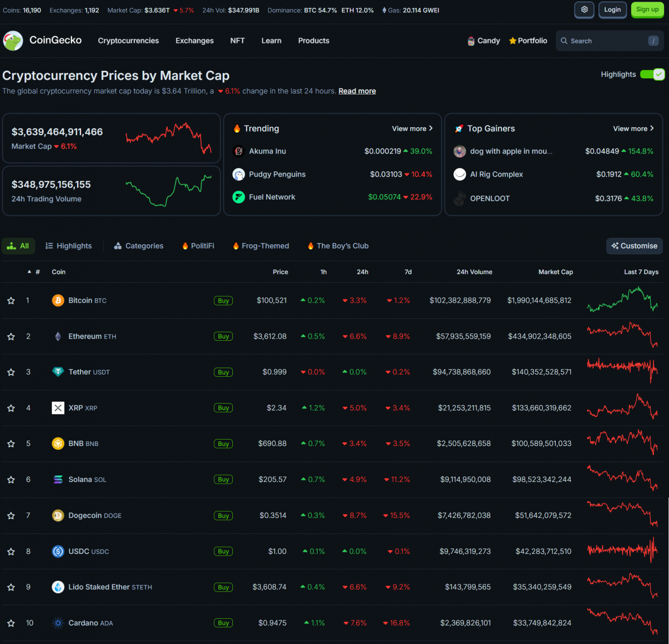Click the Ethereum diamond icon
The image size is (669, 644).
pyautogui.click(x=58, y=336)
